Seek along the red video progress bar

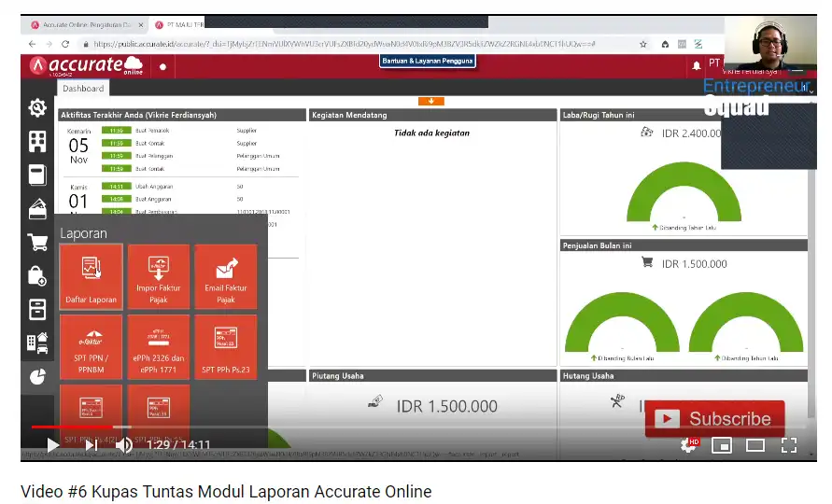pyautogui.click(x=72, y=427)
